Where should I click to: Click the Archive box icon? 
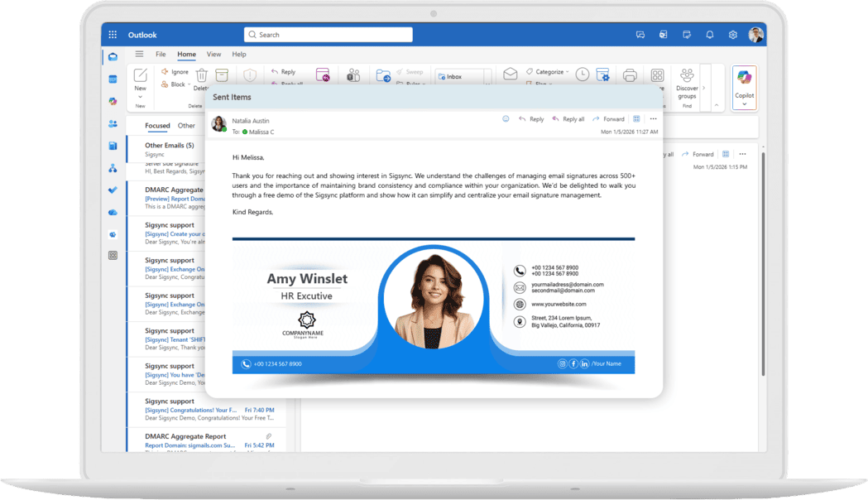click(x=222, y=75)
